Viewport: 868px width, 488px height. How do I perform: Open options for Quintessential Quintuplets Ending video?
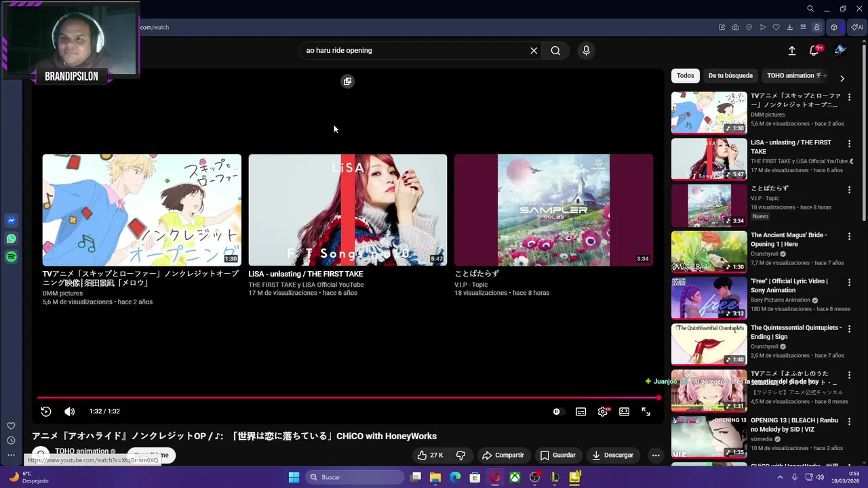(x=849, y=329)
